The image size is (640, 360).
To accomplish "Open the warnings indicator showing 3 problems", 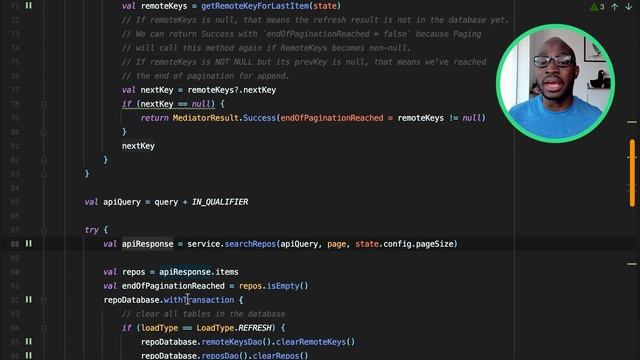I will pos(597,7).
